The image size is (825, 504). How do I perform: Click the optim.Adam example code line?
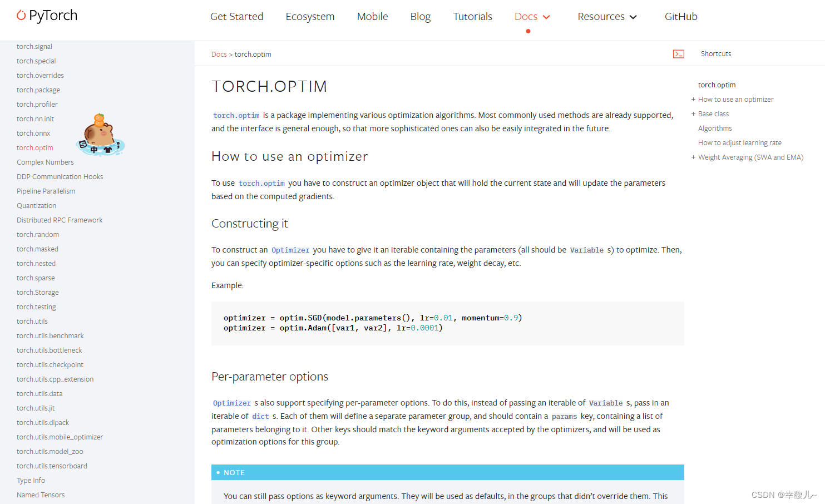pos(333,328)
